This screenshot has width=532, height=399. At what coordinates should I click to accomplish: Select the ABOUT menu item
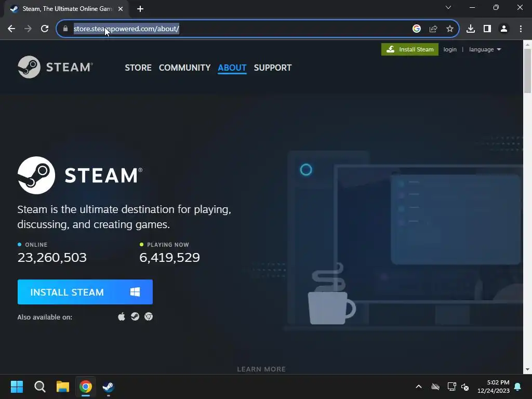point(232,68)
